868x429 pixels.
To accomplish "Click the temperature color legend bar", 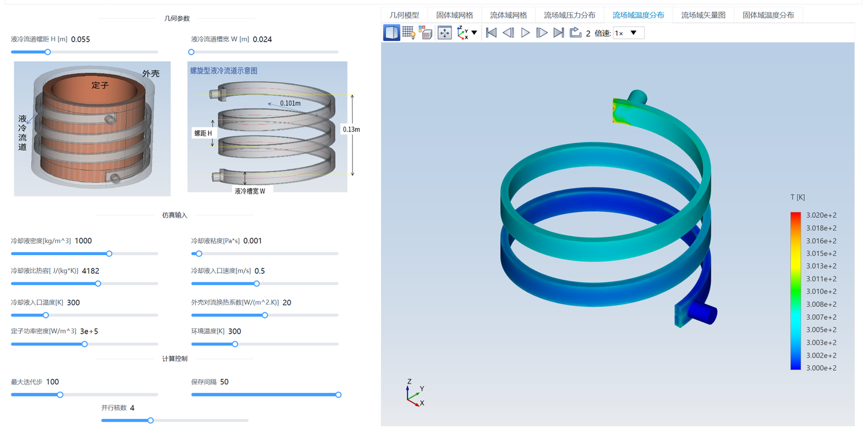I will point(796,291).
